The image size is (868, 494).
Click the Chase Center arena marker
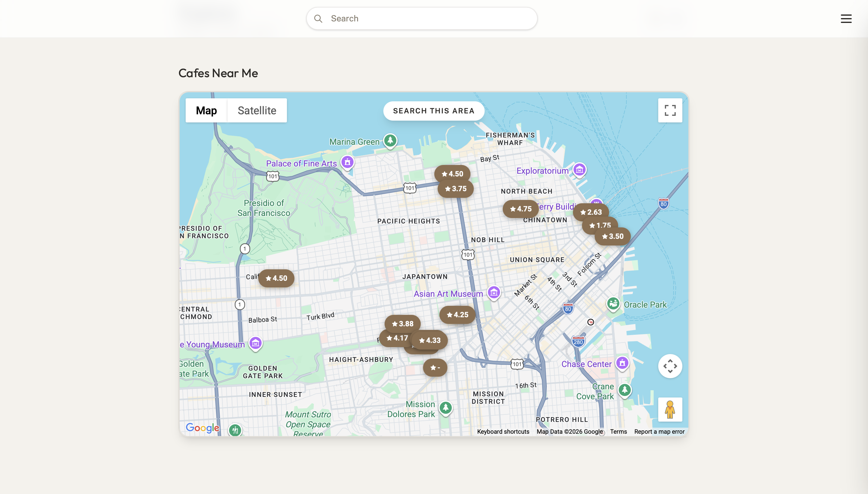623,363
